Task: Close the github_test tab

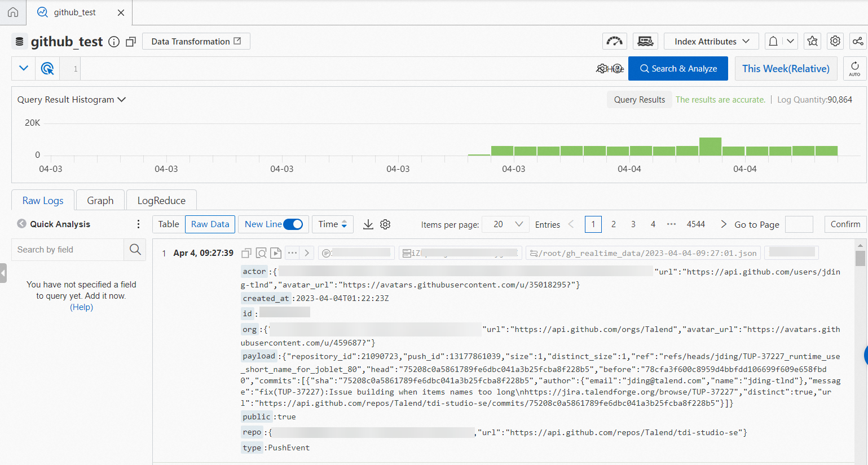Action: (x=121, y=12)
